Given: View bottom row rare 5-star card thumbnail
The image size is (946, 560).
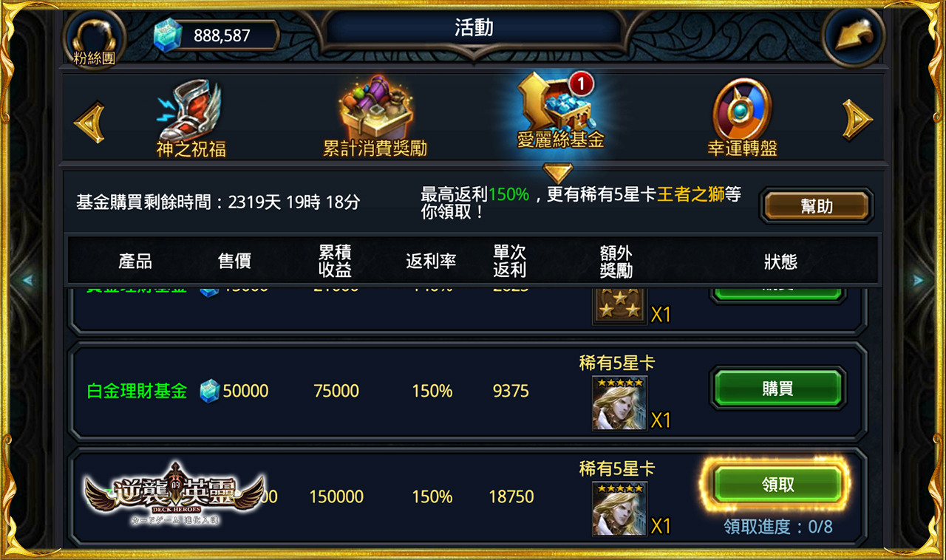Looking at the screenshot, I should coord(619,509).
